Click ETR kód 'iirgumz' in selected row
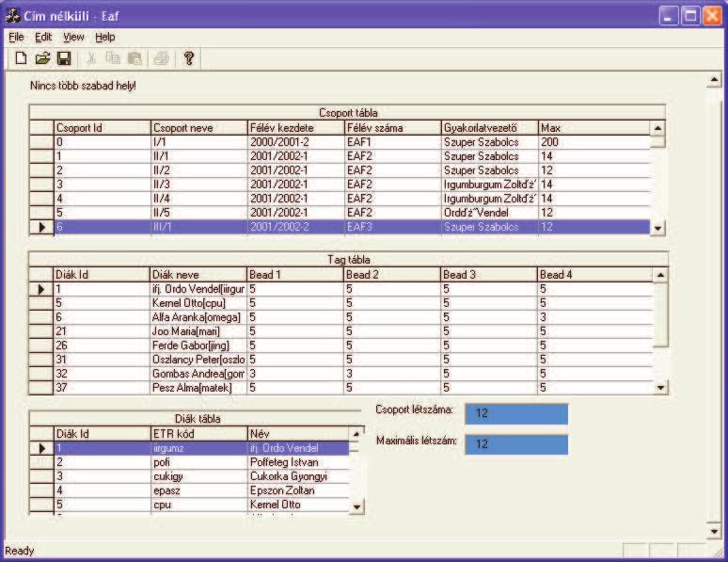Image resolution: width=728 pixels, height=562 pixels. (198, 448)
